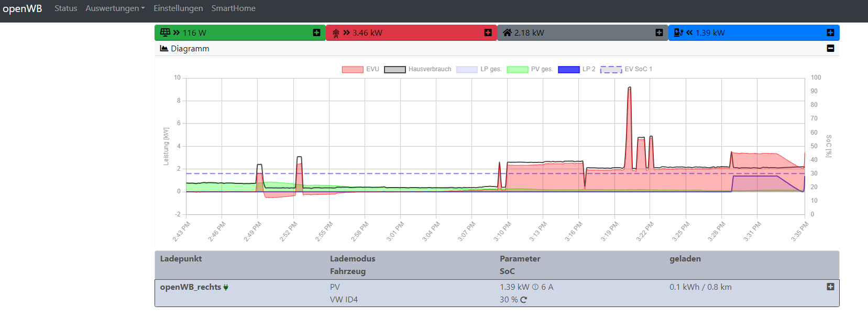The image size is (868, 317).
Task: Expand the red grid EVU panel
Action: 488,32
